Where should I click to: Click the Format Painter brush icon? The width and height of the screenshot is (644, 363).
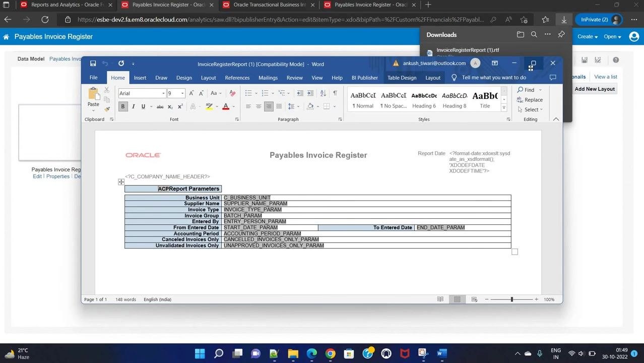[107, 109]
